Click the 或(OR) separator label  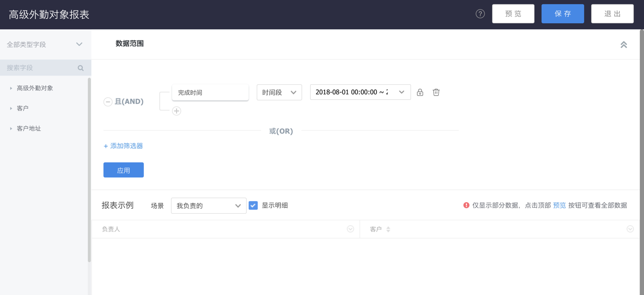click(281, 131)
